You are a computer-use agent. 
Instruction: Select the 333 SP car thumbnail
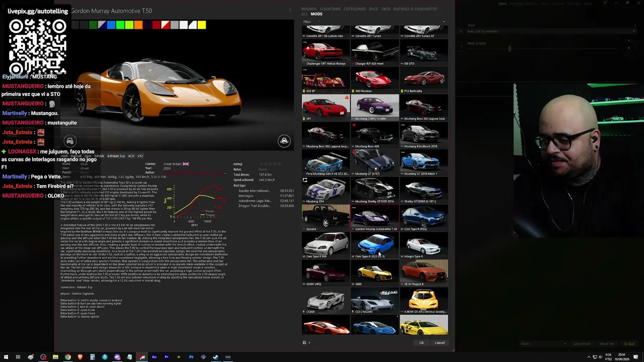pyautogui.click(x=326, y=80)
